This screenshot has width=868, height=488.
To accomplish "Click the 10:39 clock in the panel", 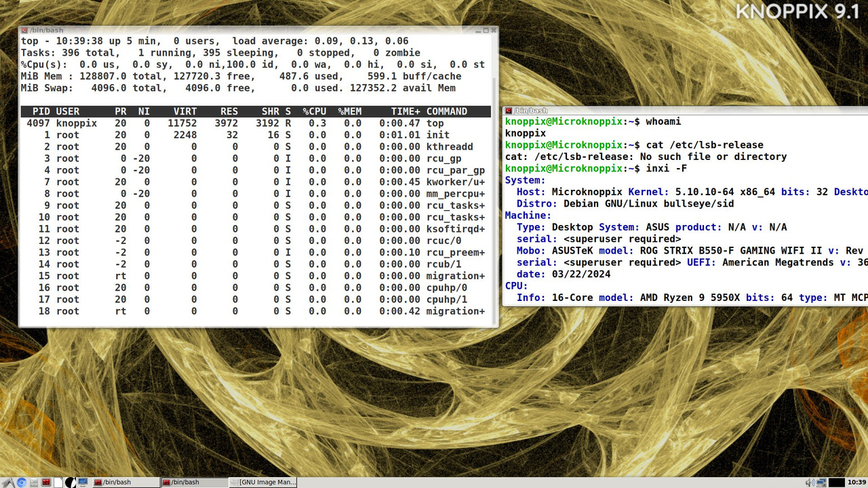I will (x=856, y=483).
